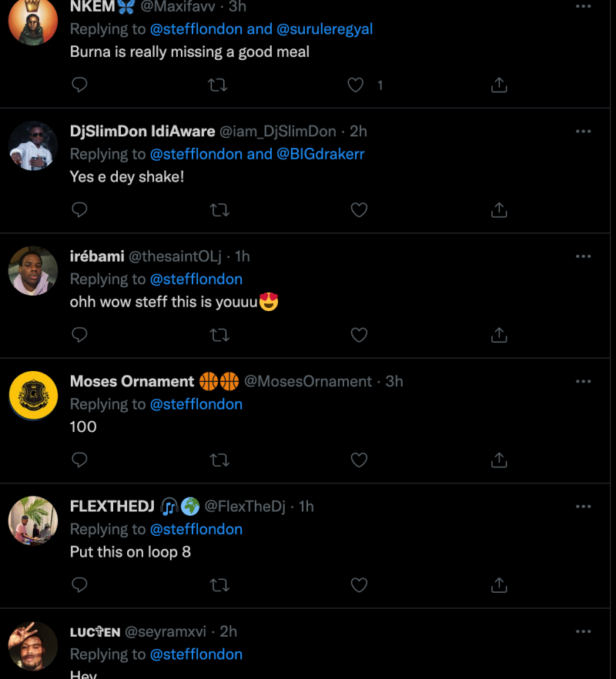The height and width of the screenshot is (679, 616).
Task: Open more options for irébami's tweet
Action: [x=583, y=256]
